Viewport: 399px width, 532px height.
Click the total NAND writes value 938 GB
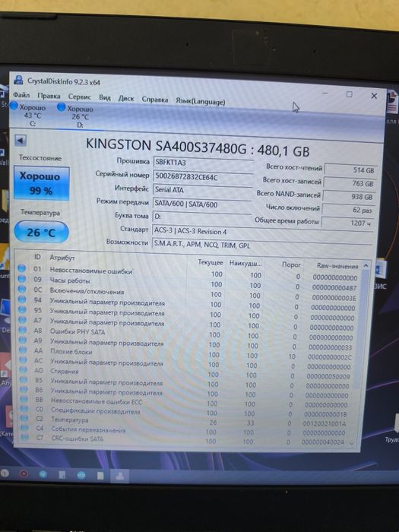(x=348, y=197)
